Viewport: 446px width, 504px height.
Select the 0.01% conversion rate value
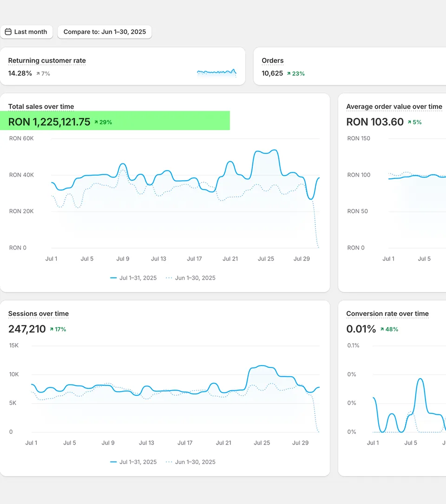[361, 329]
